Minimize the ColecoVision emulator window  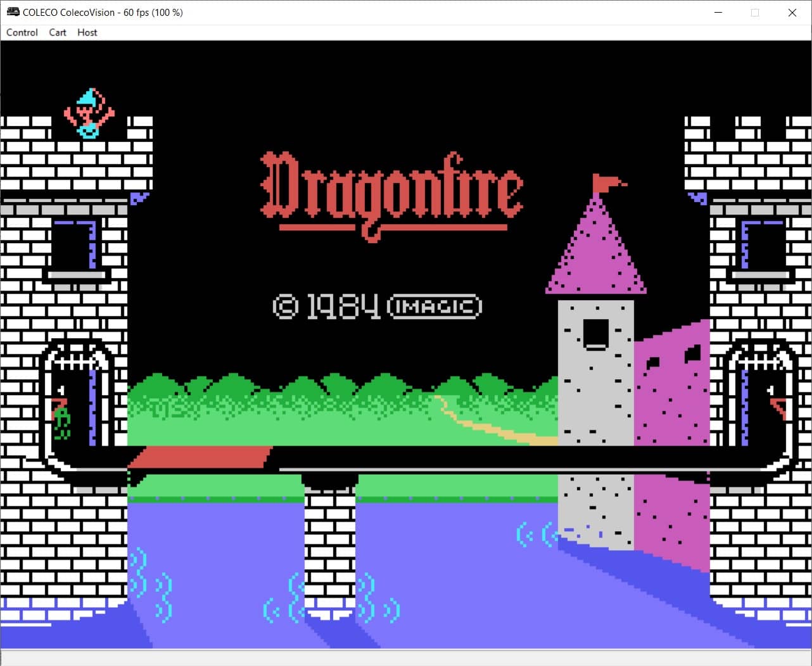[x=718, y=13]
